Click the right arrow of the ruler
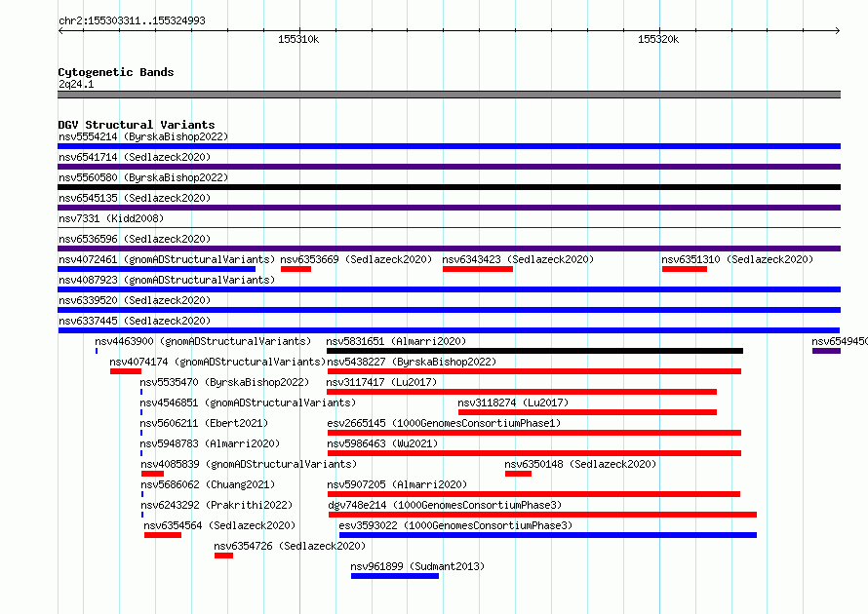The height and width of the screenshot is (614, 868). [838, 30]
